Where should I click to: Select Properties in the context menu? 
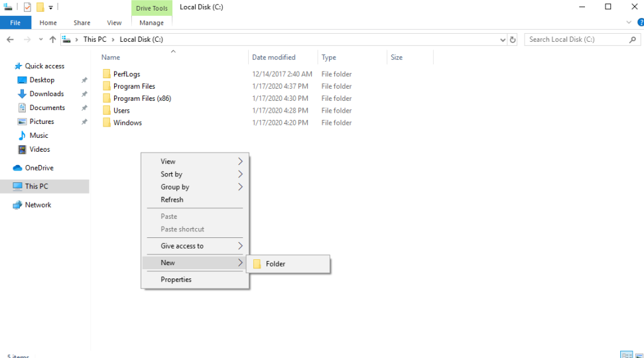click(176, 280)
